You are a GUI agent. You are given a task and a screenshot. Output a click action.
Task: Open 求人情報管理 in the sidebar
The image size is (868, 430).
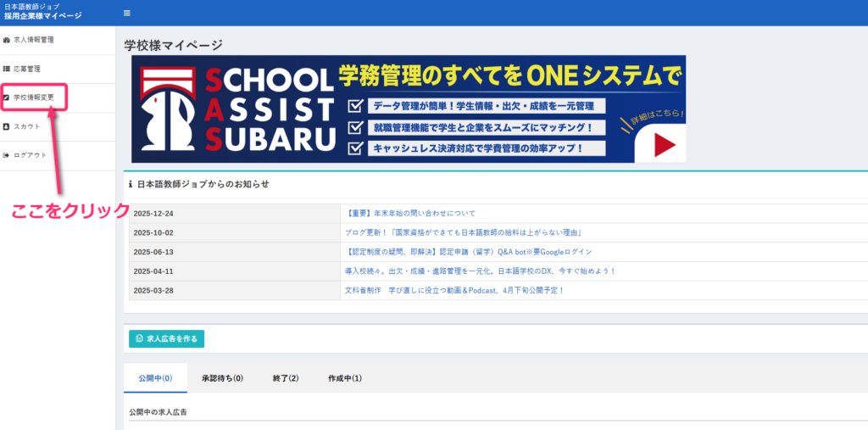pos(34,40)
